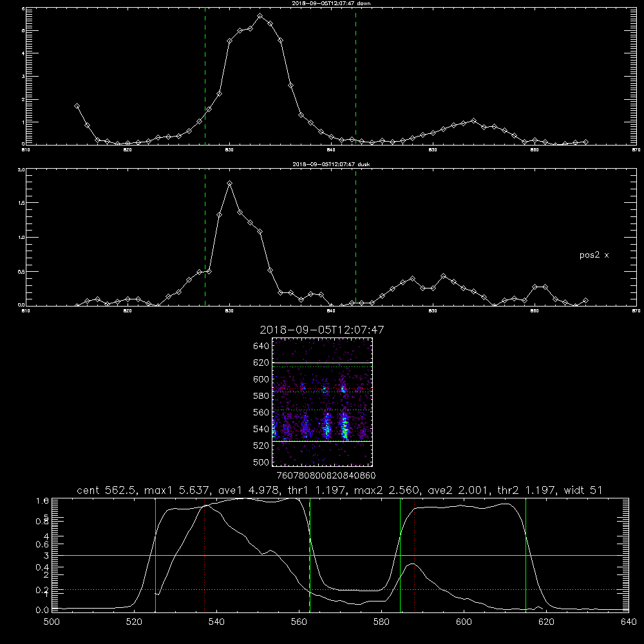Click the heatmap x-axis label string 760780800820840860
The height and width of the screenshot is (644, 644).
327,475
